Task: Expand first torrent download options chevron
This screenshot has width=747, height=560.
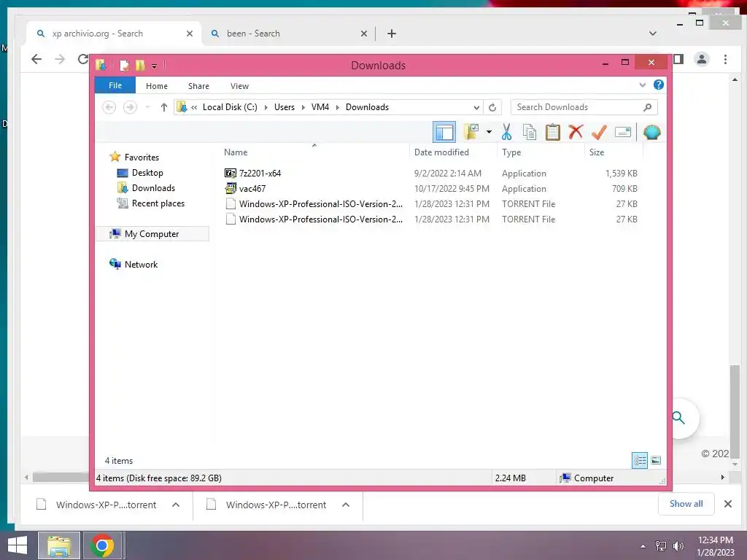Action: (176, 505)
